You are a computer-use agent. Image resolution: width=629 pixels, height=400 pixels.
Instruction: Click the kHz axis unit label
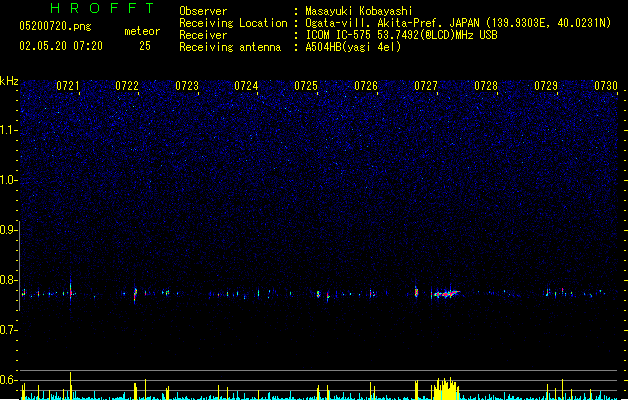[9, 81]
